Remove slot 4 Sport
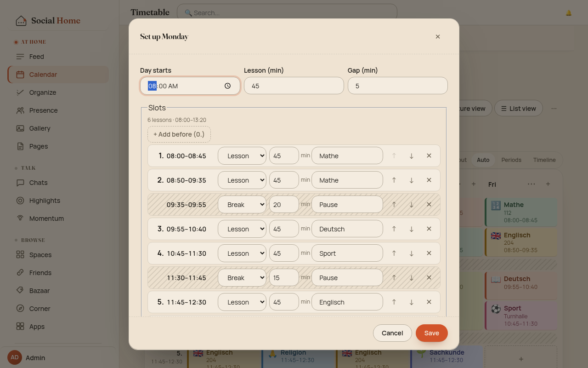This screenshot has width=588, height=368. [429, 253]
